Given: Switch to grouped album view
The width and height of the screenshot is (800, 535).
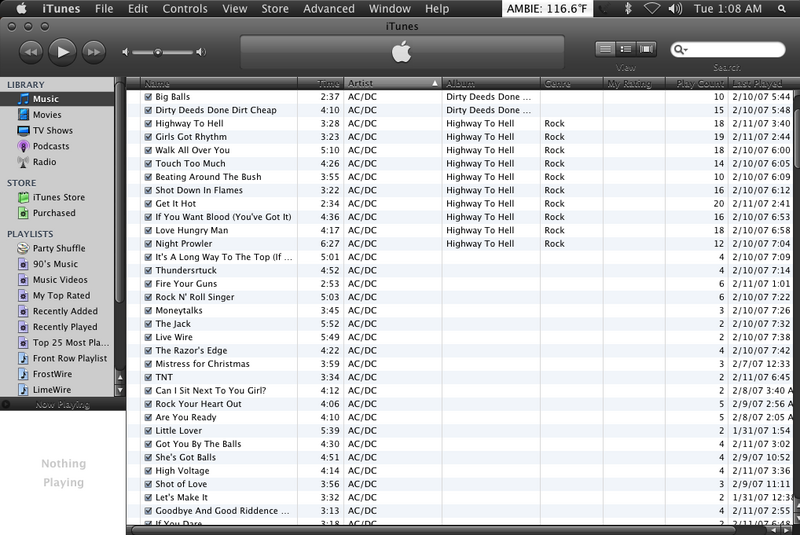Looking at the screenshot, I should (626, 49).
